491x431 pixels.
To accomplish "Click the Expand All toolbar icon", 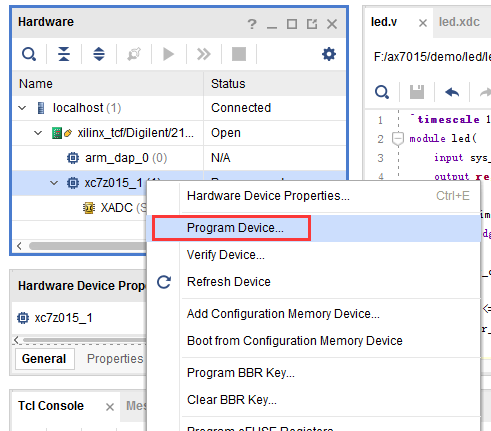I will [99, 54].
